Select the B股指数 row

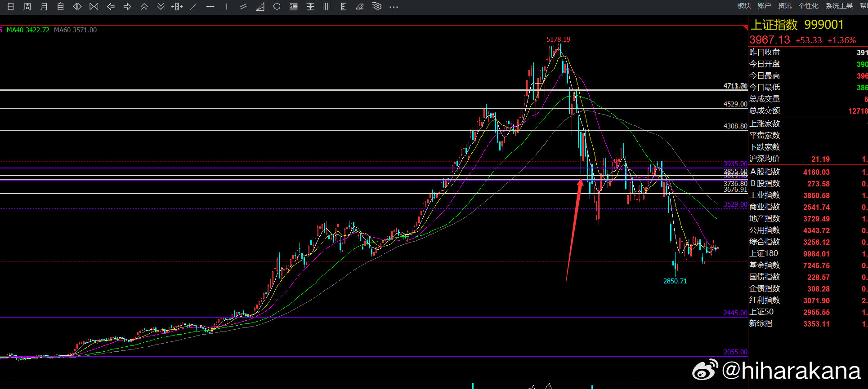(x=808, y=184)
